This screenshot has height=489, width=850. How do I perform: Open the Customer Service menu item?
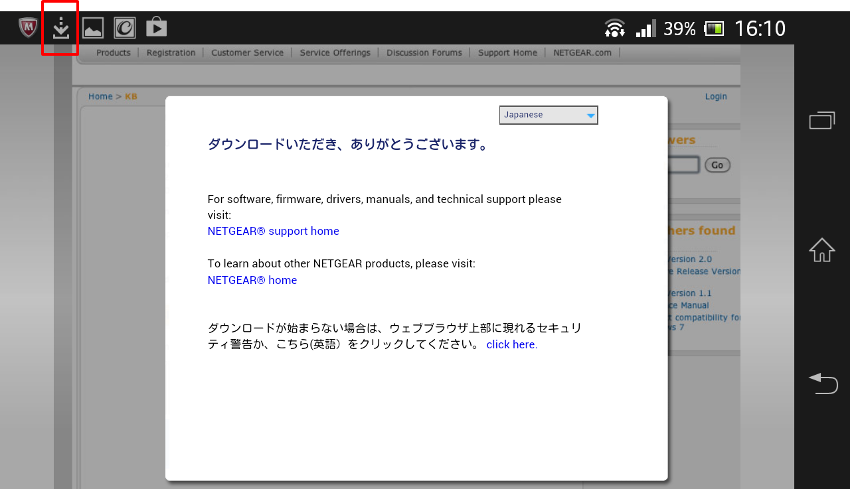(247, 53)
